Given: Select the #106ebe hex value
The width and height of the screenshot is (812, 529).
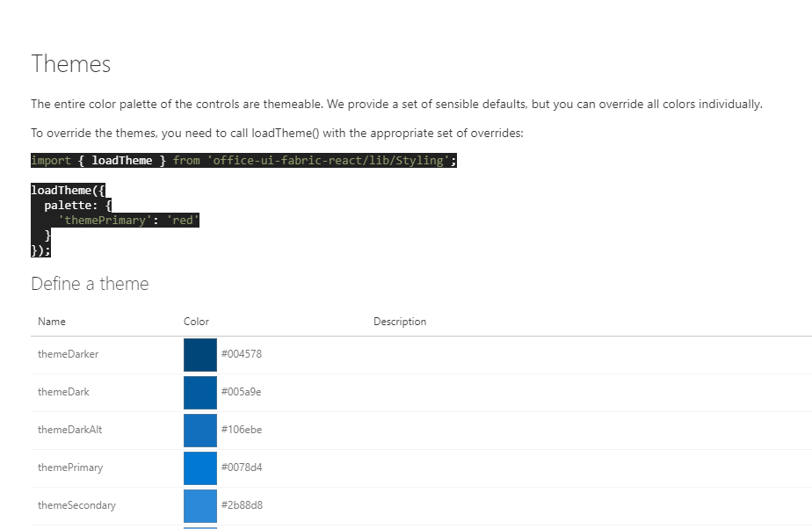Looking at the screenshot, I should (x=242, y=430).
